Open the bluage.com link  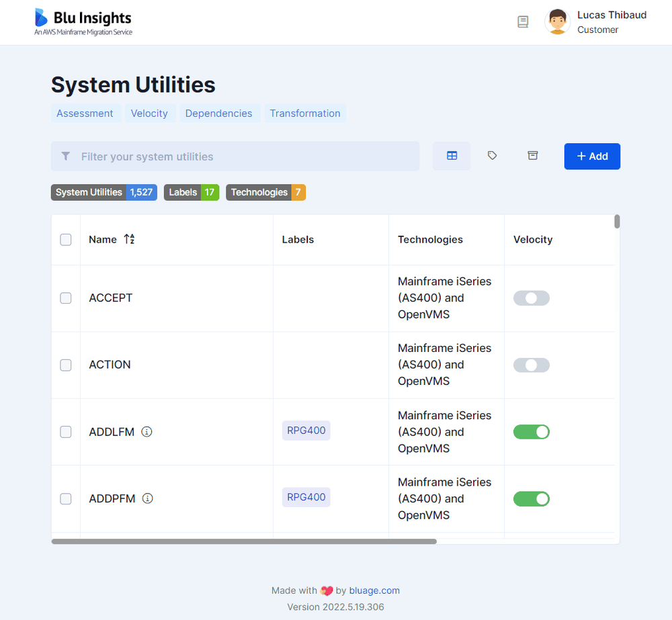pos(374,590)
